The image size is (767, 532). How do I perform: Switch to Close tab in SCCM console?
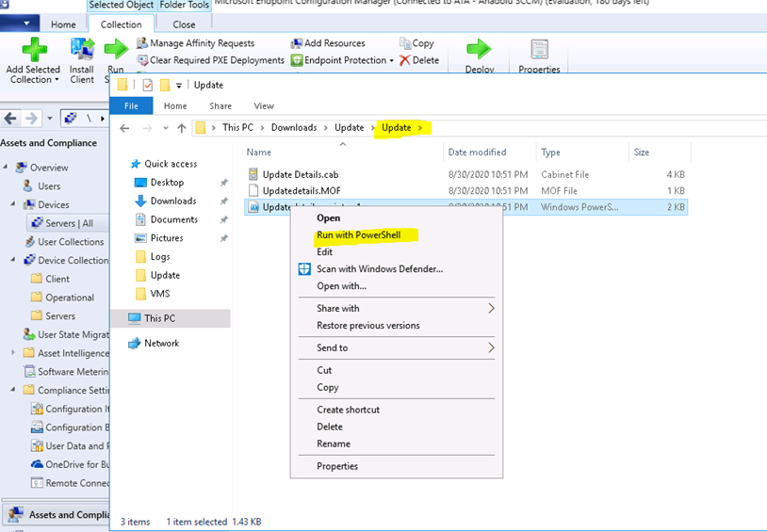184,24
